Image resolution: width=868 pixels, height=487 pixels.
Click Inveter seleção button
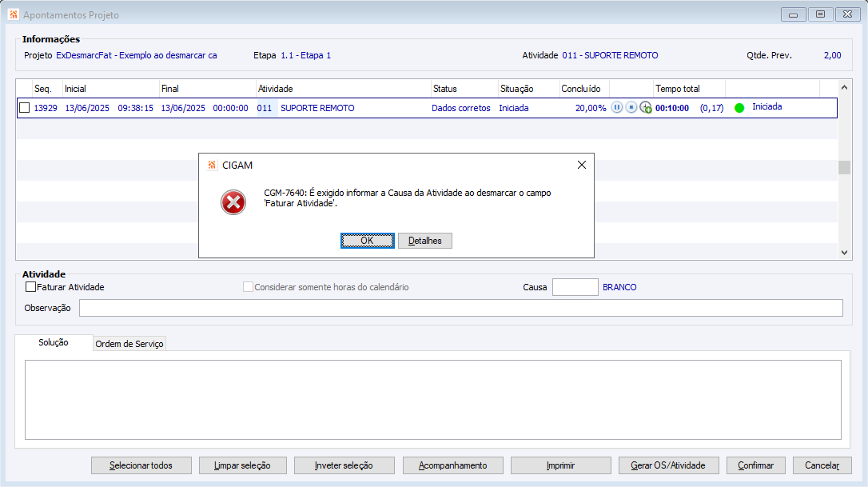click(x=344, y=465)
